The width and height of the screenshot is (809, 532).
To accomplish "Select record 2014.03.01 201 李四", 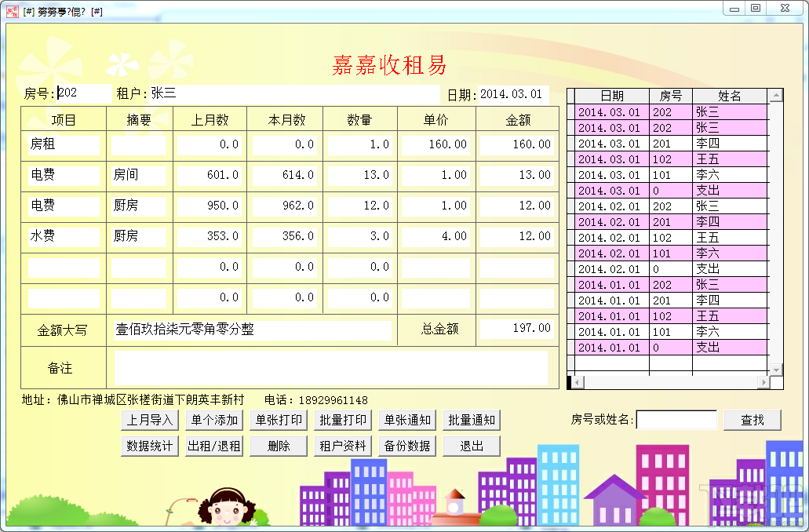I will click(x=671, y=144).
